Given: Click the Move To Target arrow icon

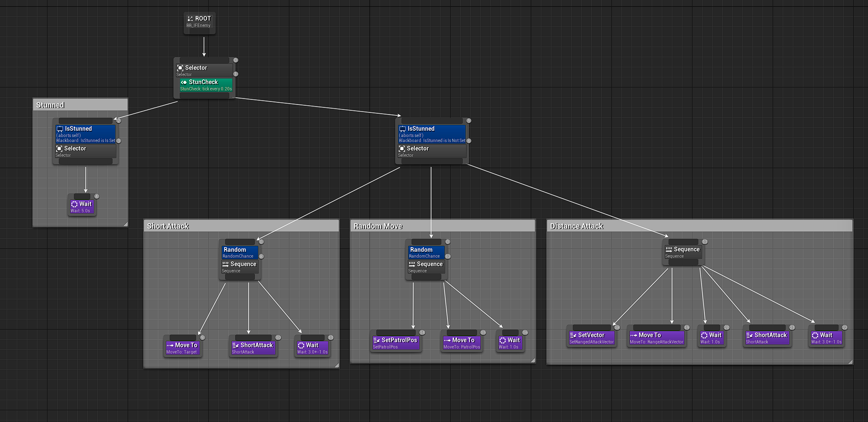Looking at the screenshot, I should tap(170, 346).
